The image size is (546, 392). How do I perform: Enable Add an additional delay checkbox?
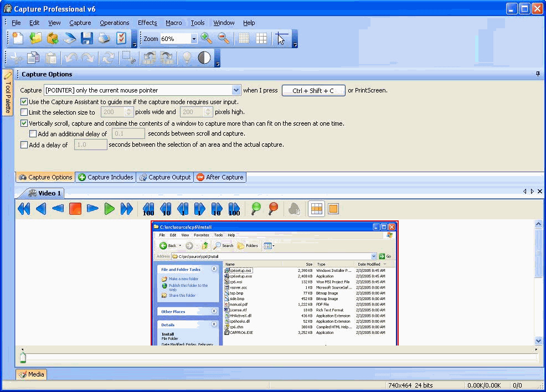point(33,133)
